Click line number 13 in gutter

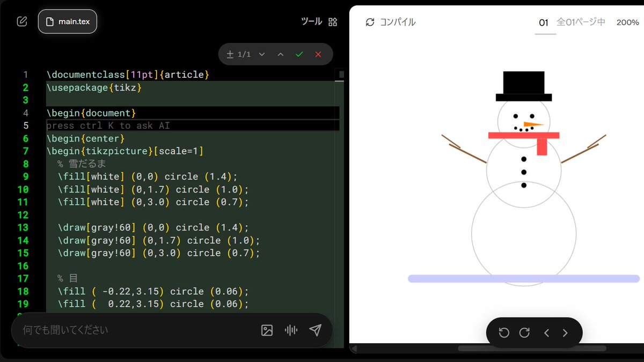23,227
